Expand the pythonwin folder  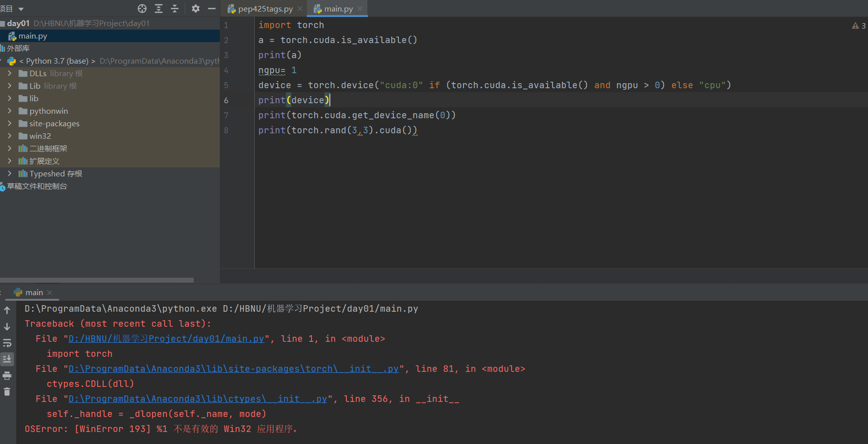click(x=10, y=111)
